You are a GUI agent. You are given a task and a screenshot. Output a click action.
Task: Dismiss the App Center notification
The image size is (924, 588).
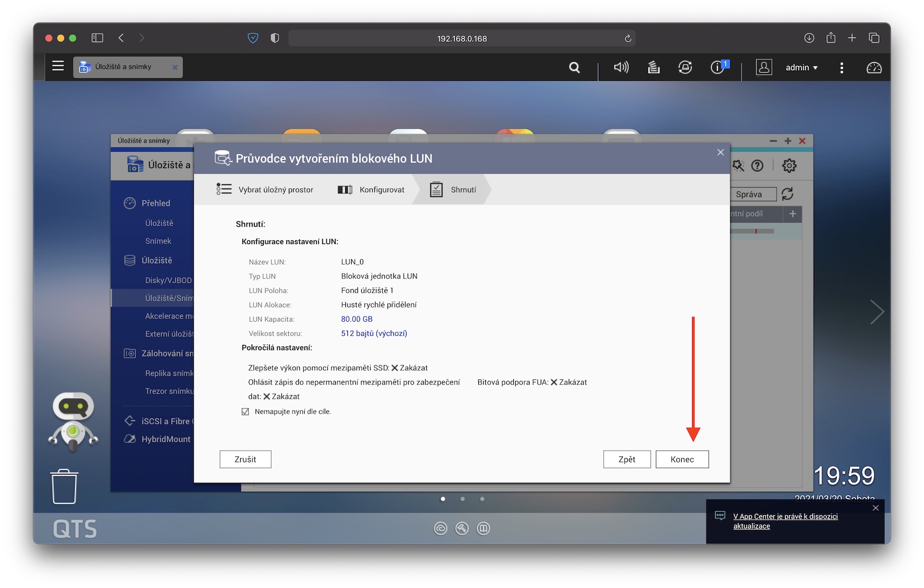pos(875,508)
